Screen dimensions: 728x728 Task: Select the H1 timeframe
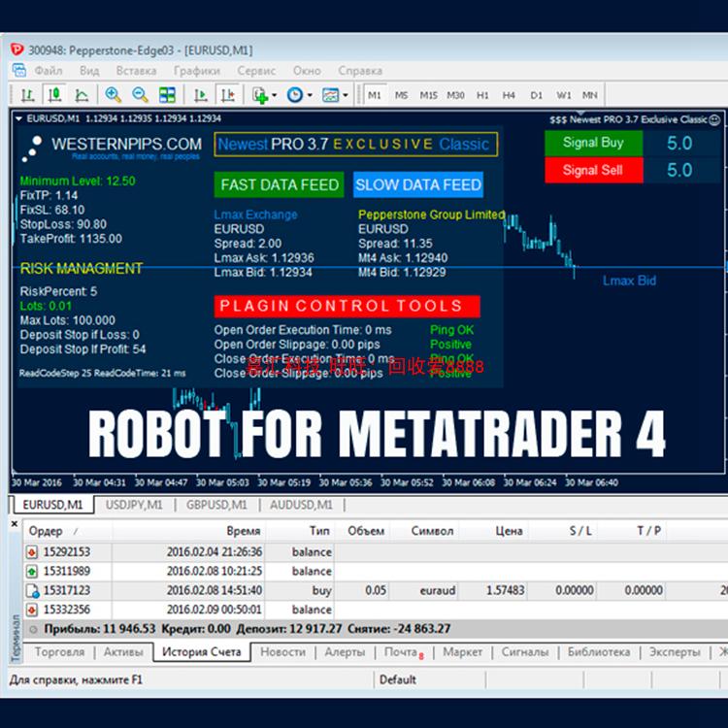pyautogui.click(x=482, y=95)
